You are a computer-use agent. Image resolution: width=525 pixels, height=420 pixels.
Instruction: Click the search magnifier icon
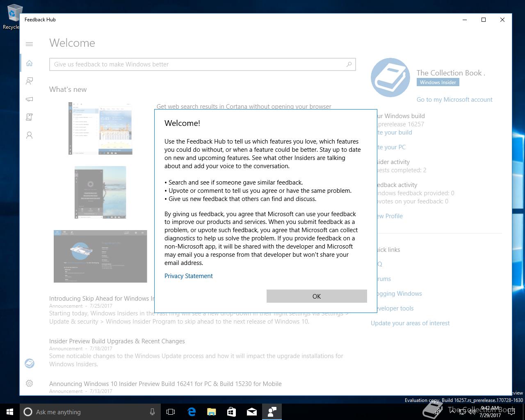click(x=349, y=64)
